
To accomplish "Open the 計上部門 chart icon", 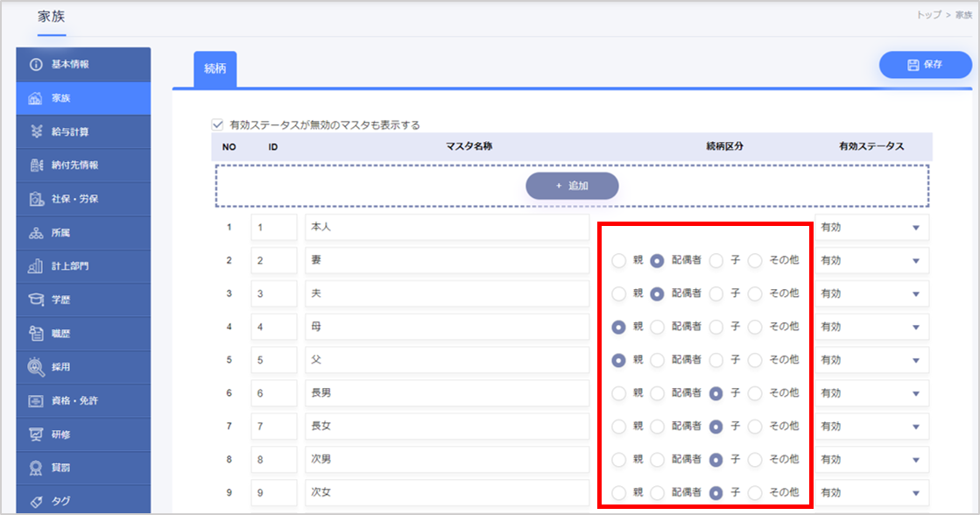I will point(37,266).
